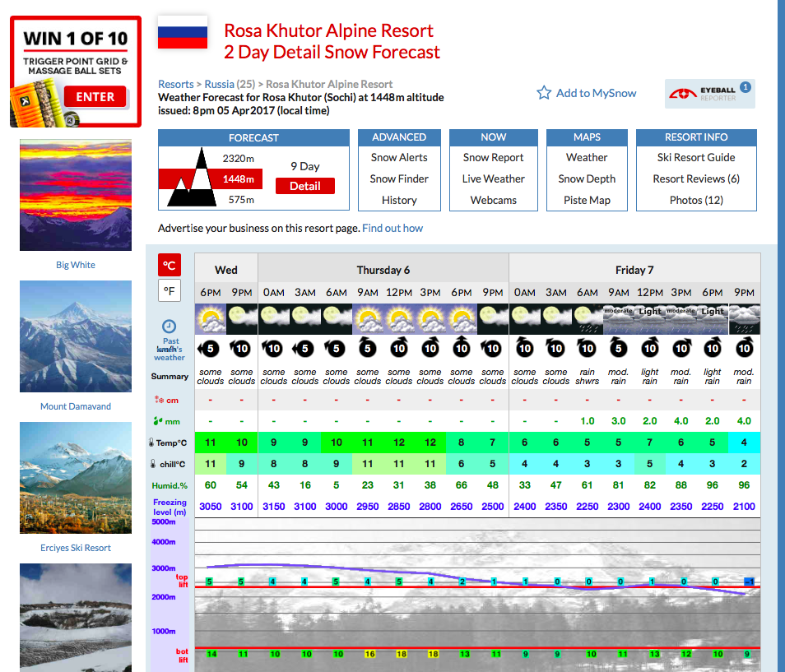Click the Thursday 6 day header
The height and width of the screenshot is (672, 785).
click(383, 271)
